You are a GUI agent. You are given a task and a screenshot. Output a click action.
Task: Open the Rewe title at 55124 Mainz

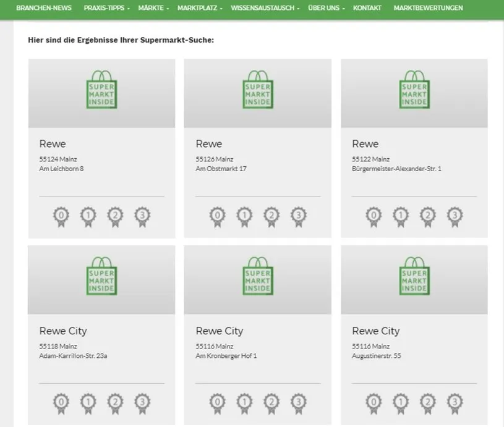tap(53, 144)
